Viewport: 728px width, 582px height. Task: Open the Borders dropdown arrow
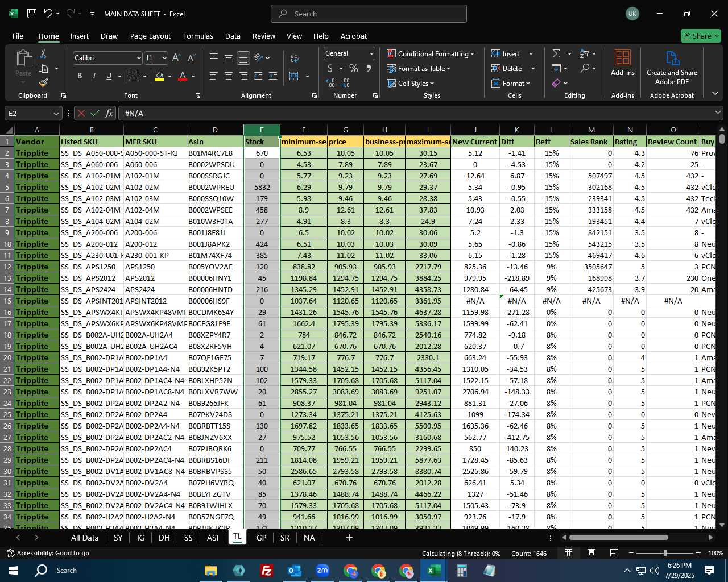[x=145, y=76]
